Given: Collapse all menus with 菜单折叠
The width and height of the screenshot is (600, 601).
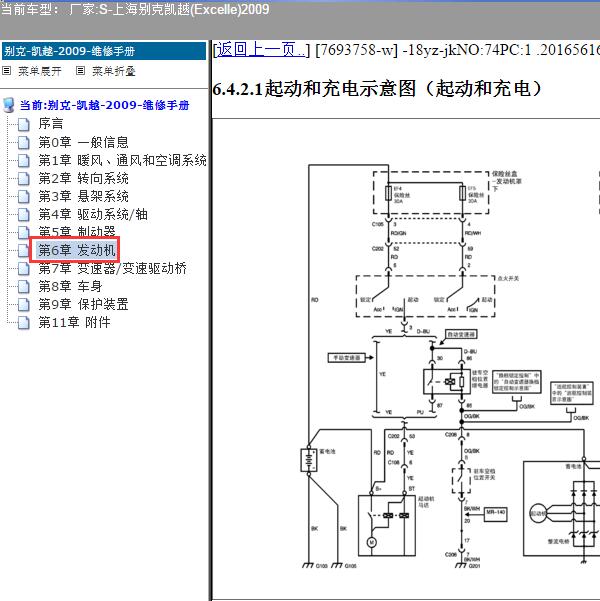Looking at the screenshot, I should (x=113, y=71).
